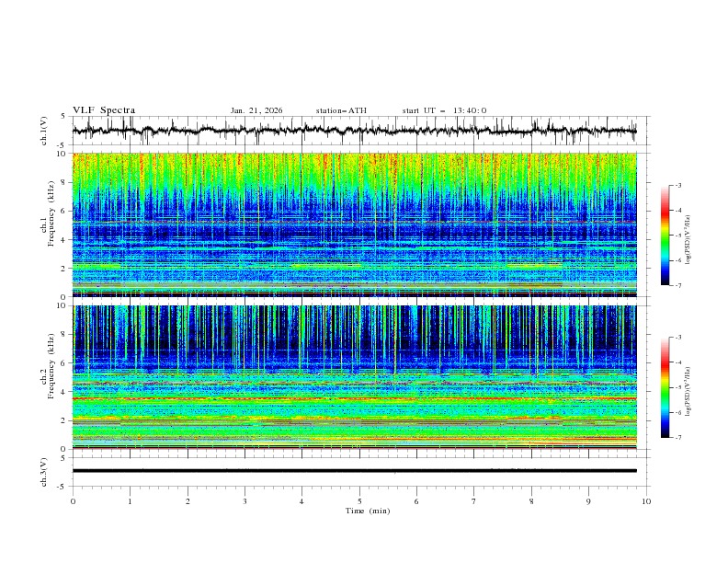728x563 pixels.
Task: Click the 'VLF Spectra' plot title
Action: [x=104, y=110]
